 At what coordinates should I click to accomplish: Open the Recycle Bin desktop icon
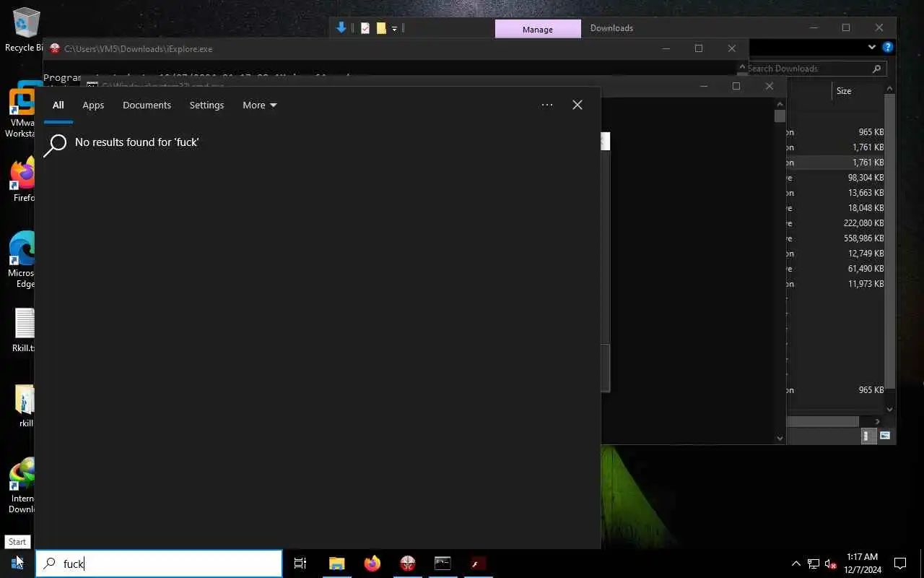coord(25,30)
